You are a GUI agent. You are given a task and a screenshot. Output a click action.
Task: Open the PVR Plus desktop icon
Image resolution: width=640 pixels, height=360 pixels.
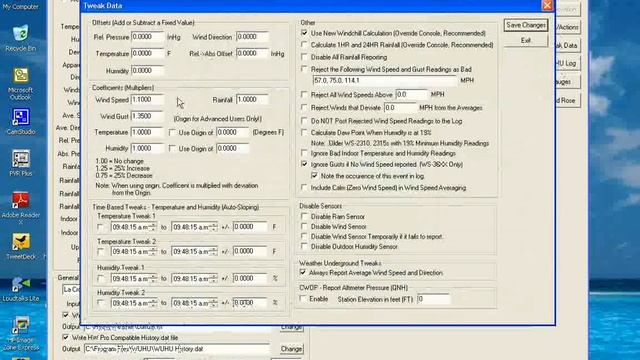pos(20,163)
